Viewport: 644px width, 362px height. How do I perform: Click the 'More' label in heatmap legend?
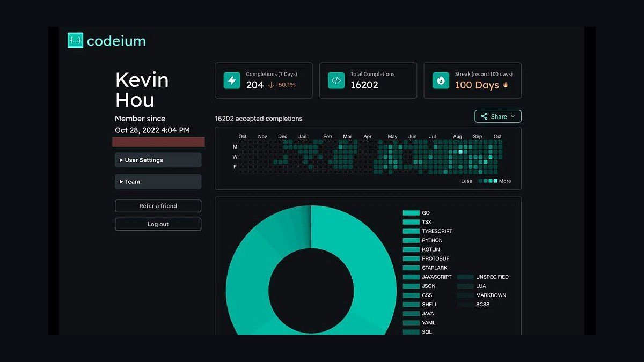pos(505,181)
